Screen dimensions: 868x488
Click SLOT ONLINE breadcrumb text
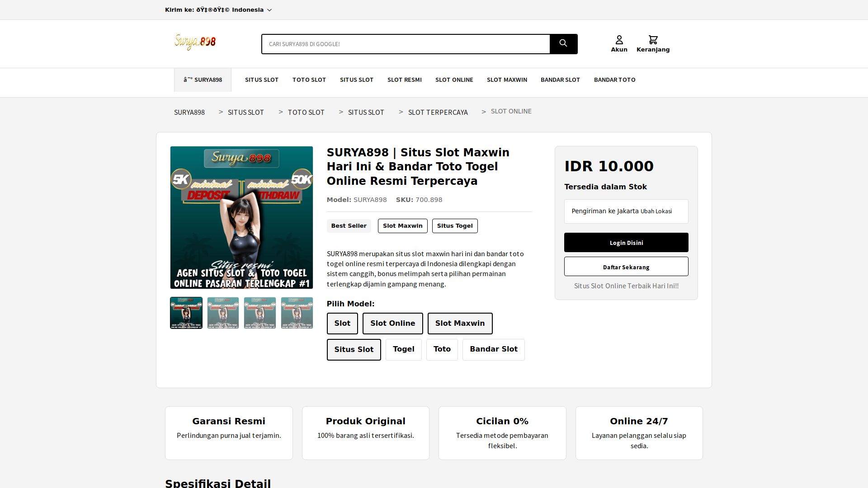click(x=511, y=111)
